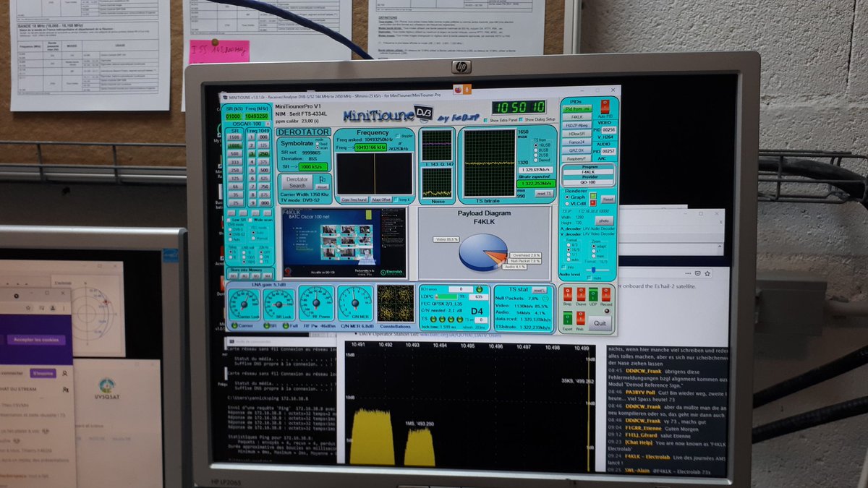Click the M1 memory store button
Screen dimensions: 868x488
pos(234,275)
